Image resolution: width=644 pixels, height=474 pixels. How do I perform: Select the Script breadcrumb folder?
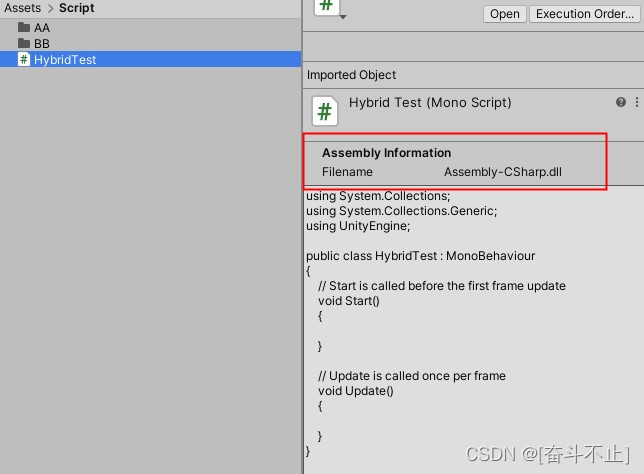[77, 8]
